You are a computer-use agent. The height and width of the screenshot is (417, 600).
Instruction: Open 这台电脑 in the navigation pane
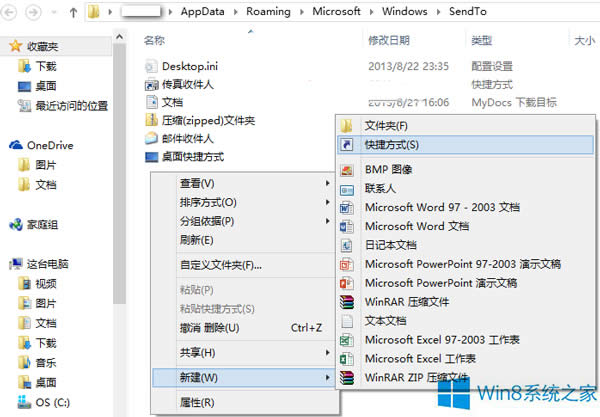click(47, 264)
